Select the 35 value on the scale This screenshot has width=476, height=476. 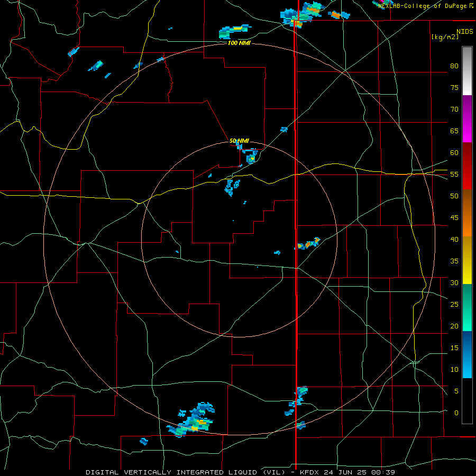(454, 261)
